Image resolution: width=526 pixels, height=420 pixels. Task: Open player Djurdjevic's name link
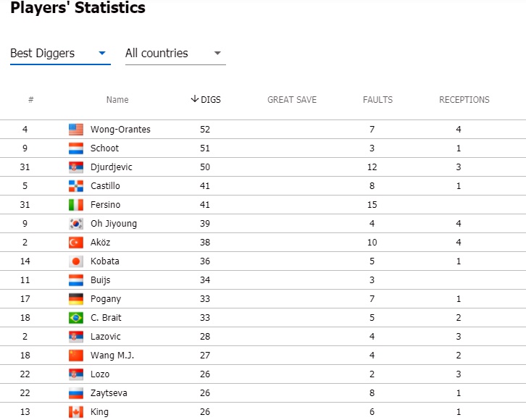tap(112, 167)
